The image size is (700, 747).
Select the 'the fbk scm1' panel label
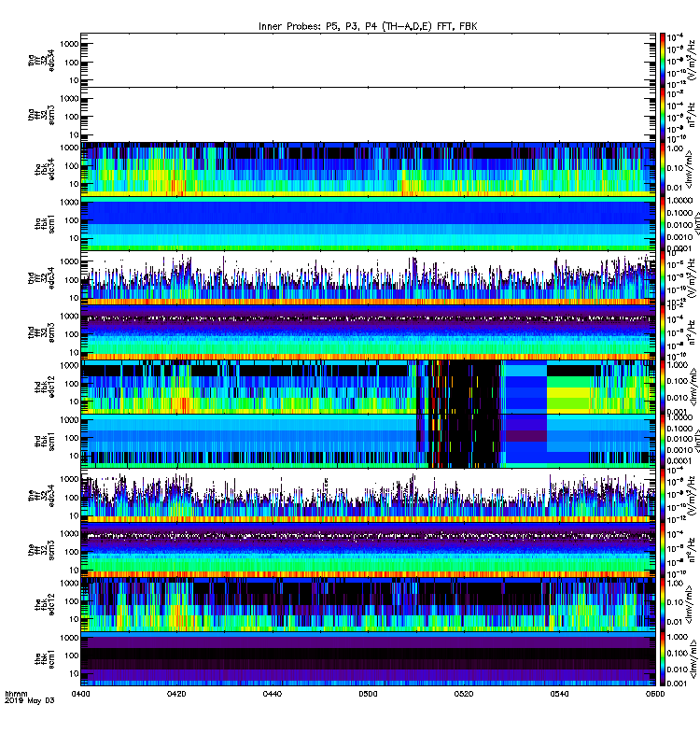45,658
